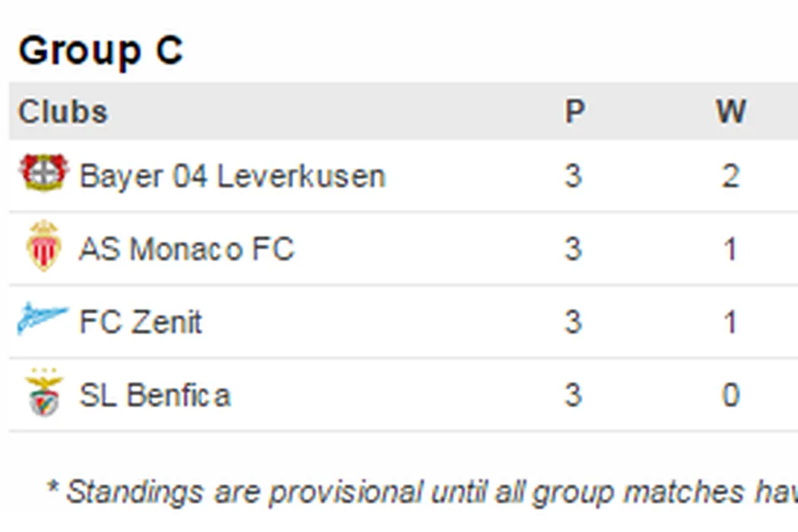This screenshot has width=798, height=532.
Task: Click the P (played) column header
Action: (575, 112)
